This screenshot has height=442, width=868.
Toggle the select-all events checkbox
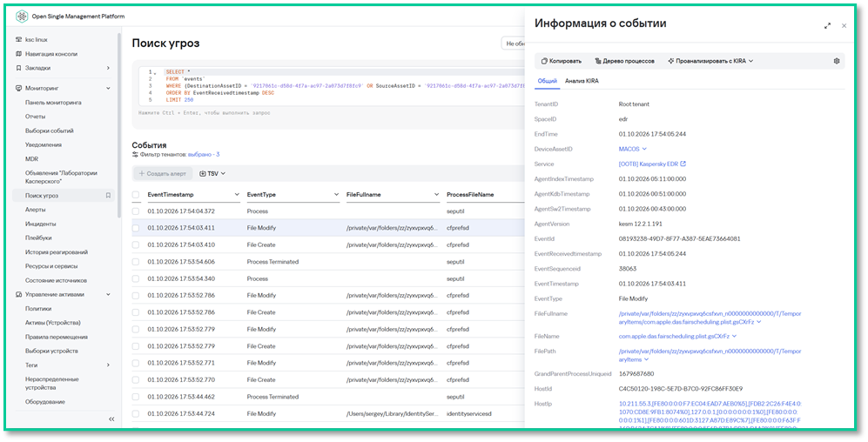click(x=136, y=195)
